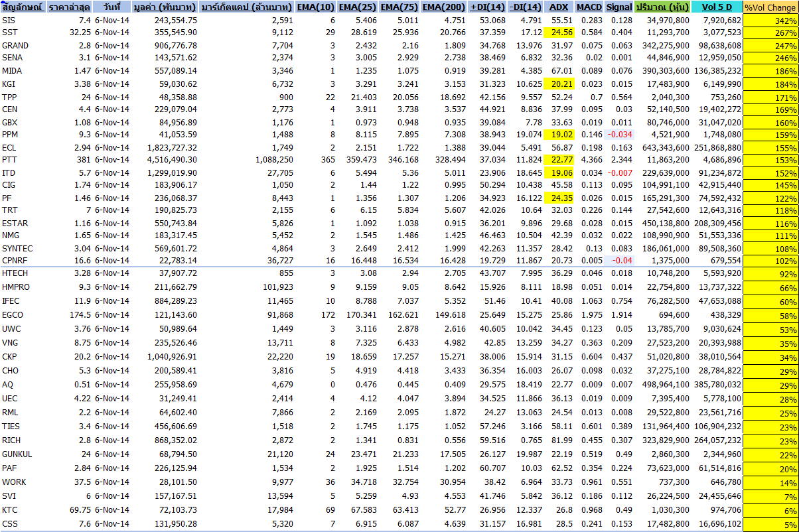Click the ราคาล่าสุด column header
Viewport: 799px width, 532px height.
pyautogui.click(x=69, y=7)
